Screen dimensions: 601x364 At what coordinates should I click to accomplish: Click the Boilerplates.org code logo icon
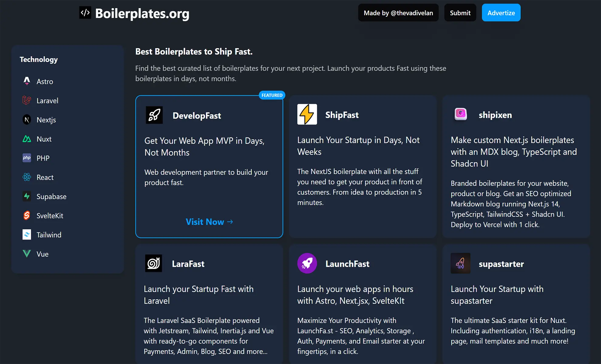85,13
